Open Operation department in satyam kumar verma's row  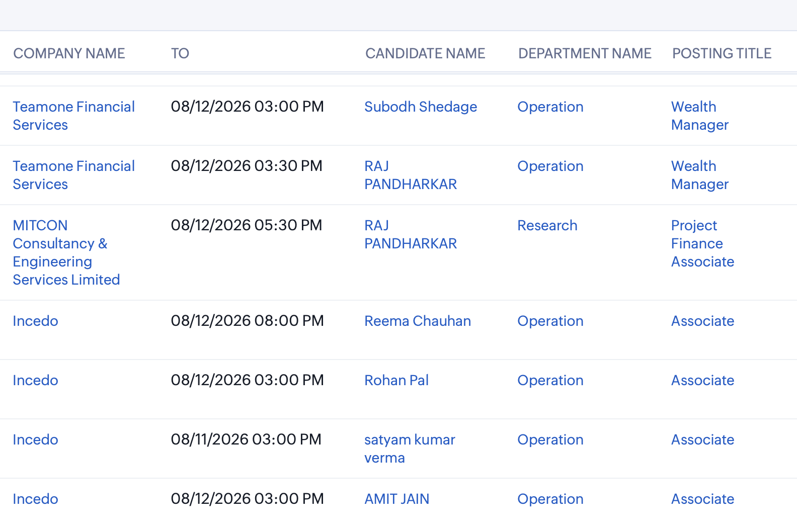click(x=550, y=439)
